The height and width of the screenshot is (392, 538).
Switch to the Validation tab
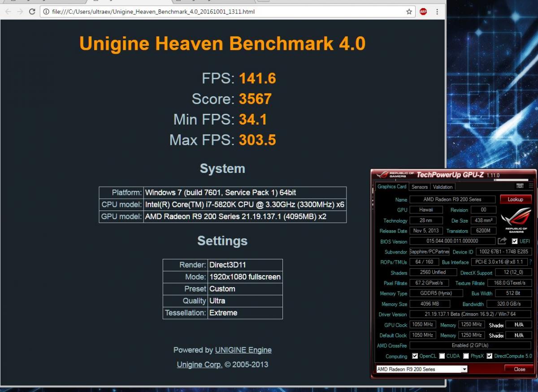pos(443,187)
